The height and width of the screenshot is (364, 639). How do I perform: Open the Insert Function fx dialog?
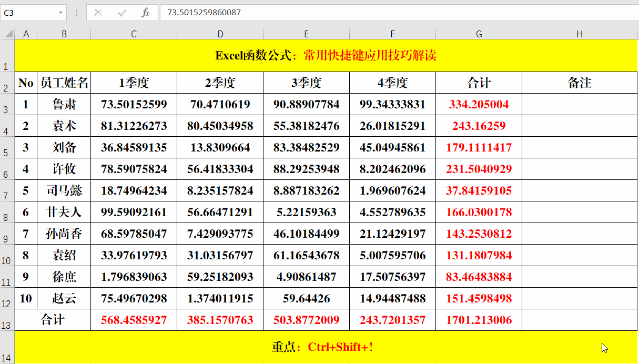tap(146, 13)
